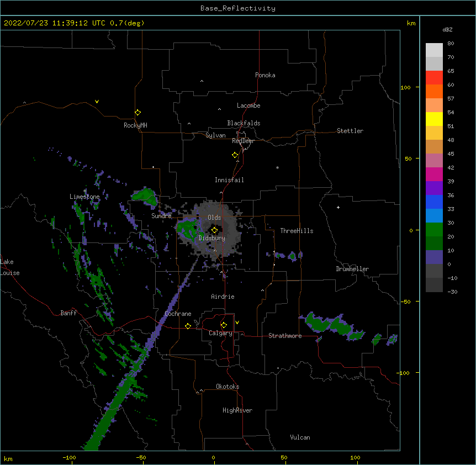This screenshot has height=465, width=476.
Task: Click the 80 value on the dBZ legend
Action: point(451,44)
